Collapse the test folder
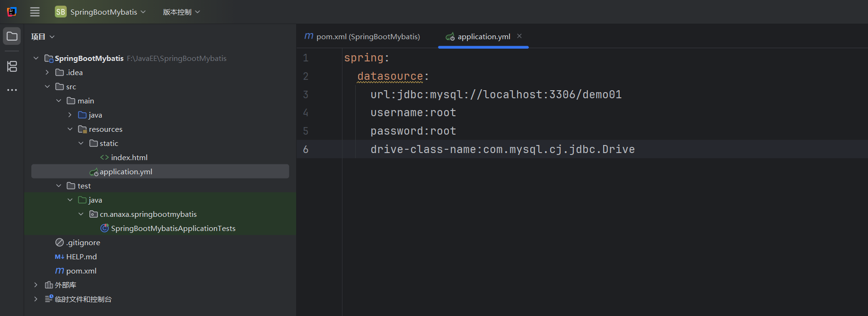This screenshot has width=868, height=316. (x=59, y=186)
